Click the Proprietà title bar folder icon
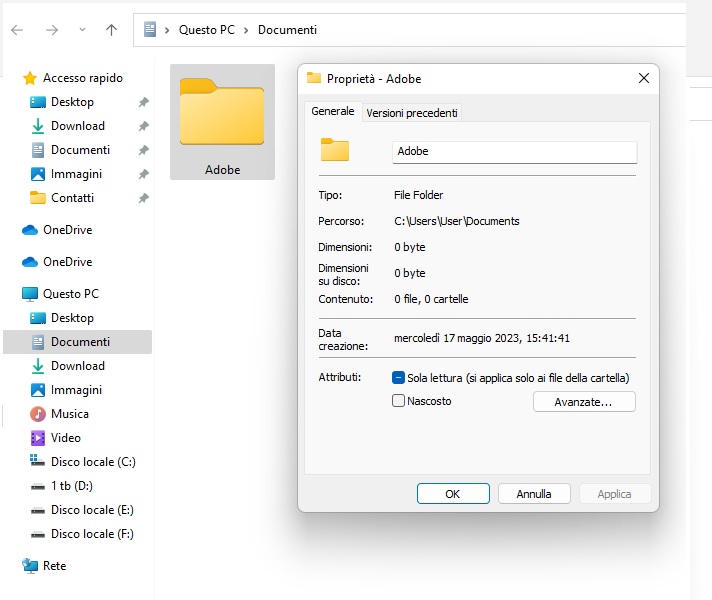This screenshot has height=600, width=712. coord(314,78)
